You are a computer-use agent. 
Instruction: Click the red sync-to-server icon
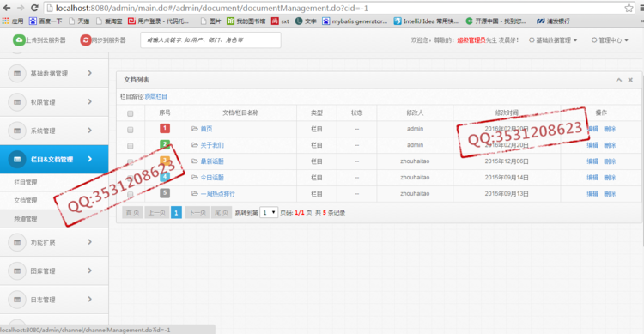click(85, 39)
